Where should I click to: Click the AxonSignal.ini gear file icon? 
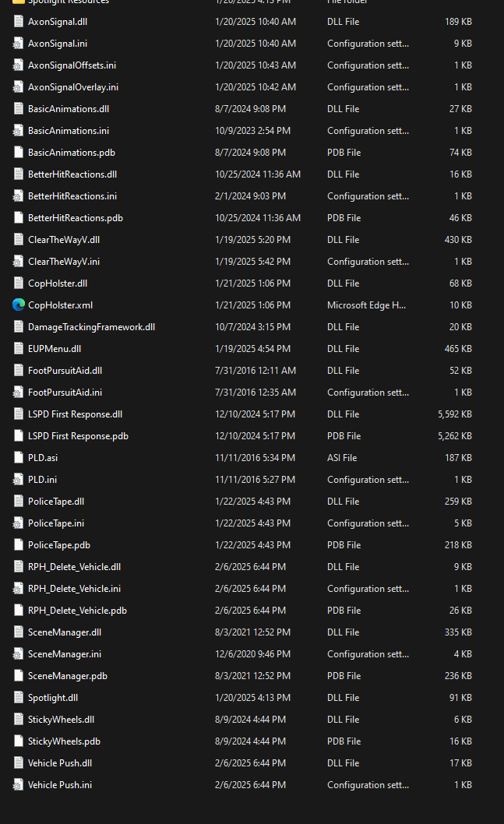click(x=19, y=44)
